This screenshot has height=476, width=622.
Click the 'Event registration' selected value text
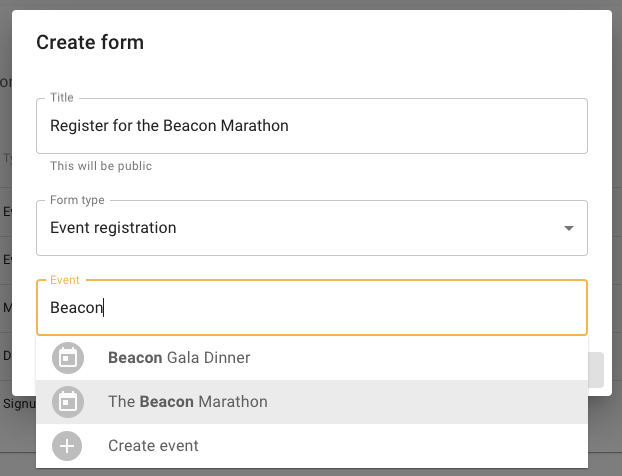click(113, 228)
